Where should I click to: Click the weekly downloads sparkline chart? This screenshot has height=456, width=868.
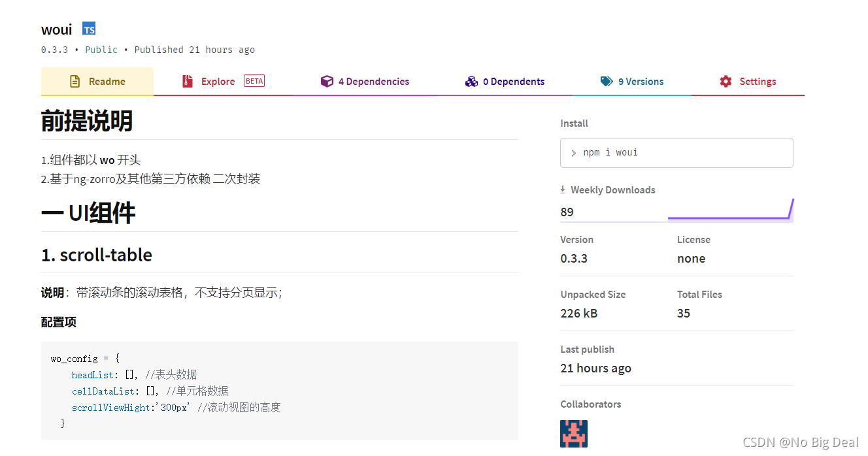pos(731,210)
